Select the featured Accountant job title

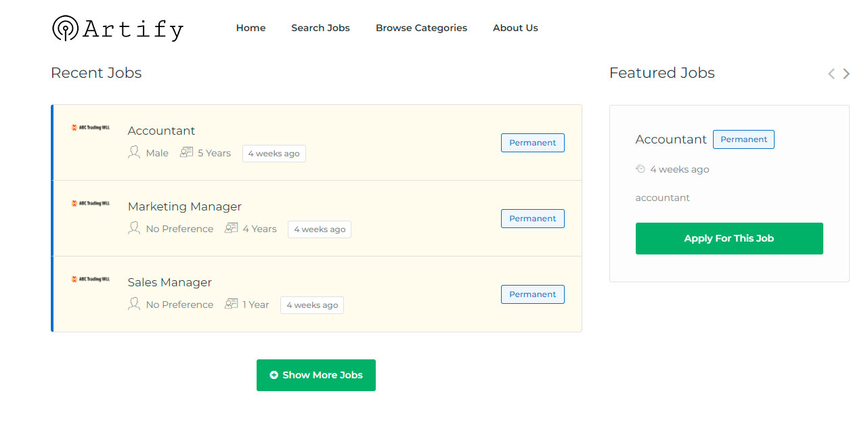(x=670, y=139)
